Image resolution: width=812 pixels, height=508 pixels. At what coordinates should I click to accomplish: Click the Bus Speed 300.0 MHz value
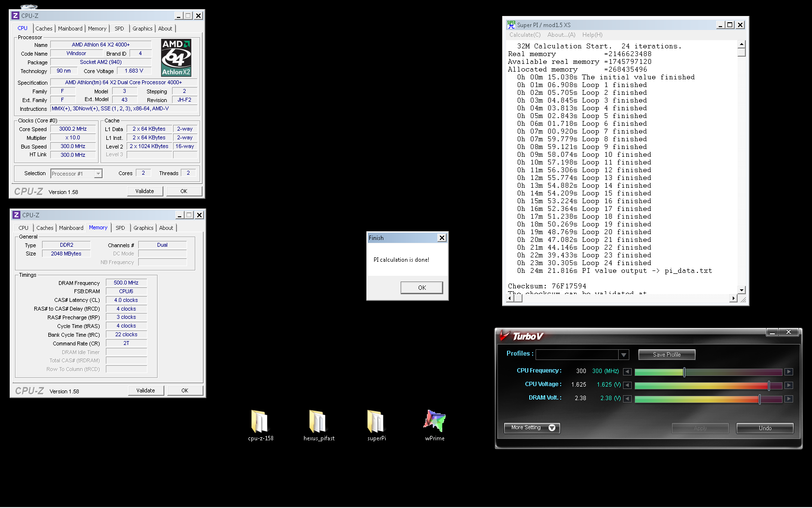click(x=73, y=146)
